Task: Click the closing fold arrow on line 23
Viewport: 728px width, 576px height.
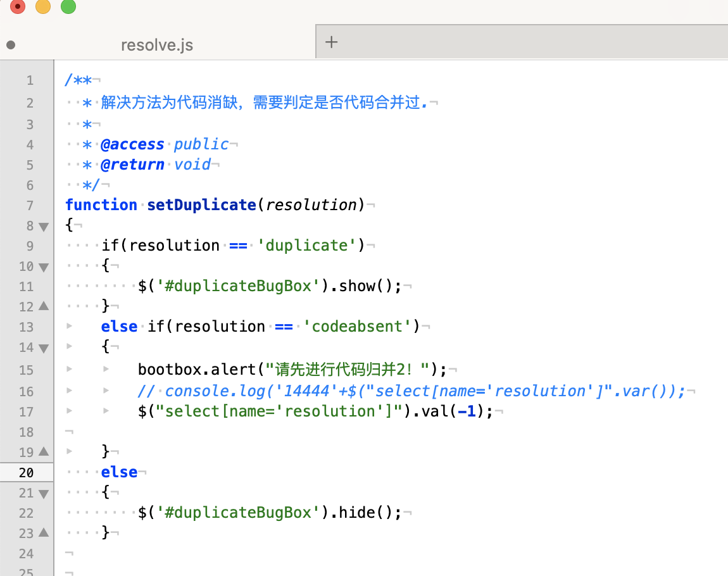Action: point(44,533)
